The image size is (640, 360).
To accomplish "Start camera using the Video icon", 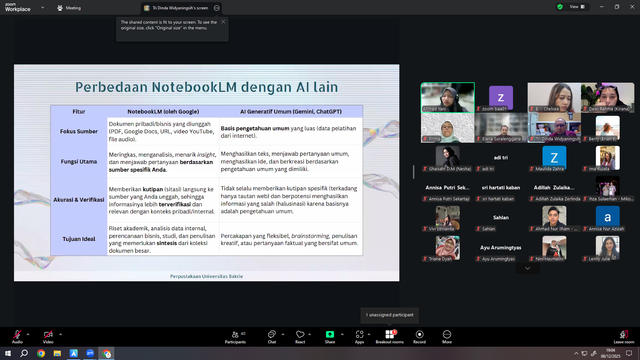I will 48,336.
